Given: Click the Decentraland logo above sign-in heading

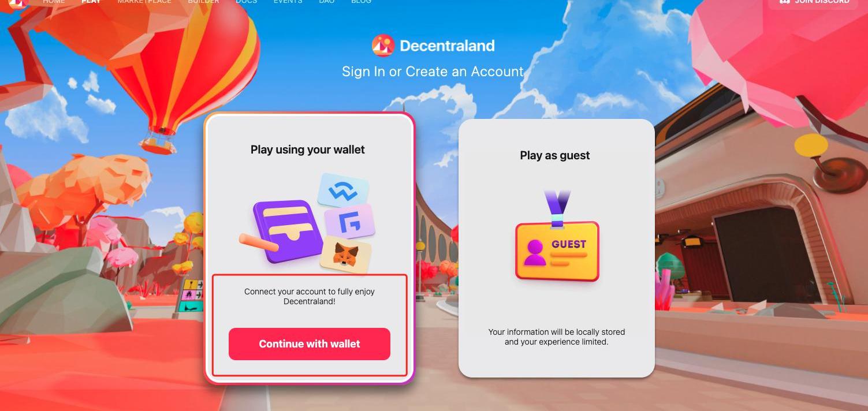Looking at the screenshot, I should pyautogui.click(x=383, y=46).
